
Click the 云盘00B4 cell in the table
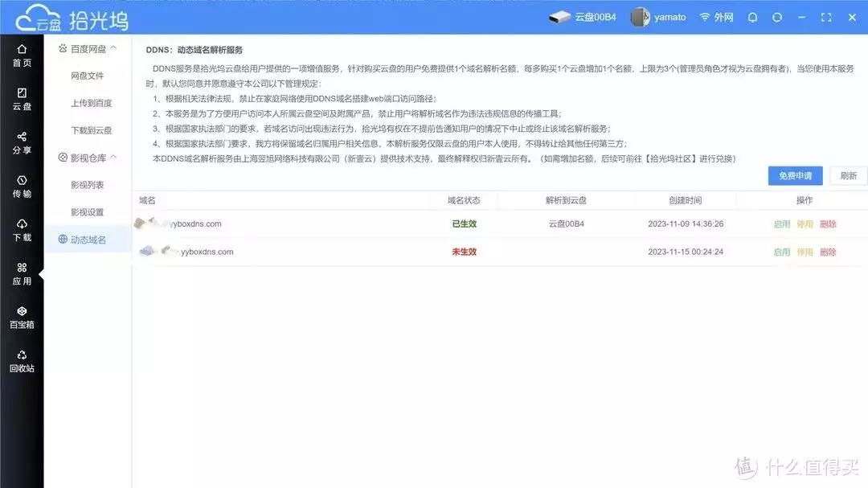pyautogui.click(x=567, y=223)
